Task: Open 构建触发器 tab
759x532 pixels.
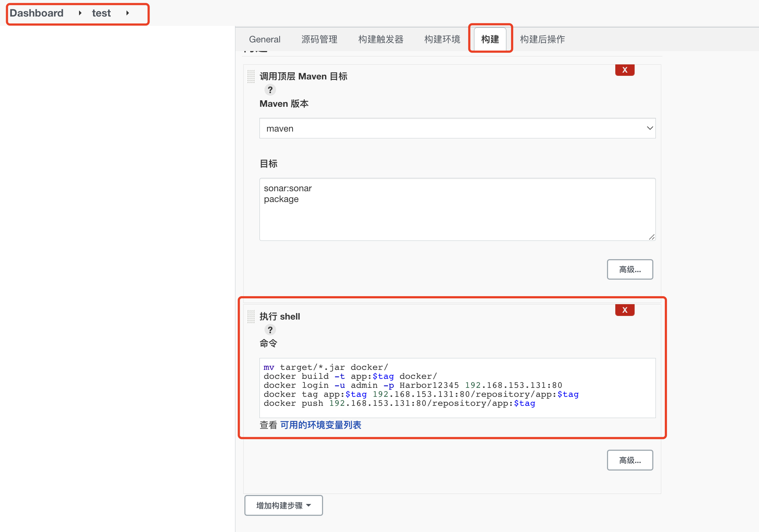Action: tap(381, 39)
